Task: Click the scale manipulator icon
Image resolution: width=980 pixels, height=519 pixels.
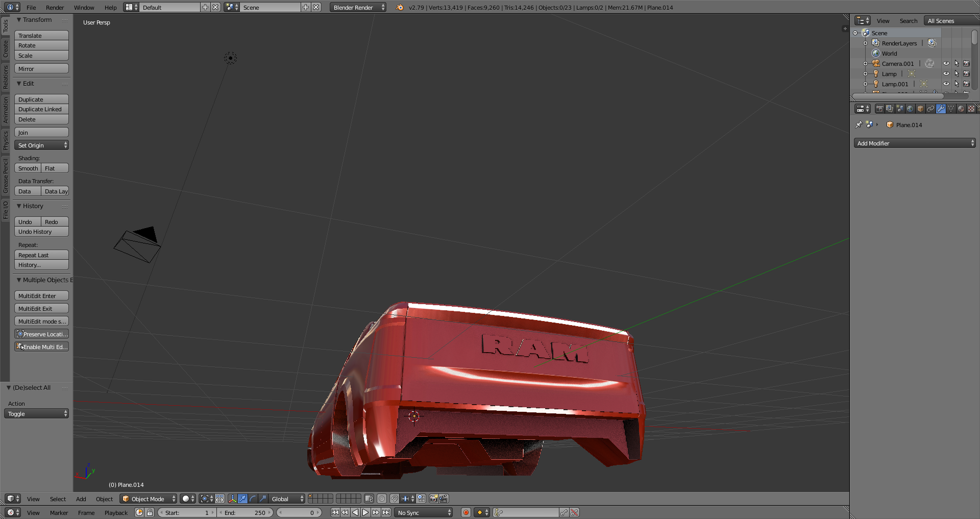Action: 263,499
